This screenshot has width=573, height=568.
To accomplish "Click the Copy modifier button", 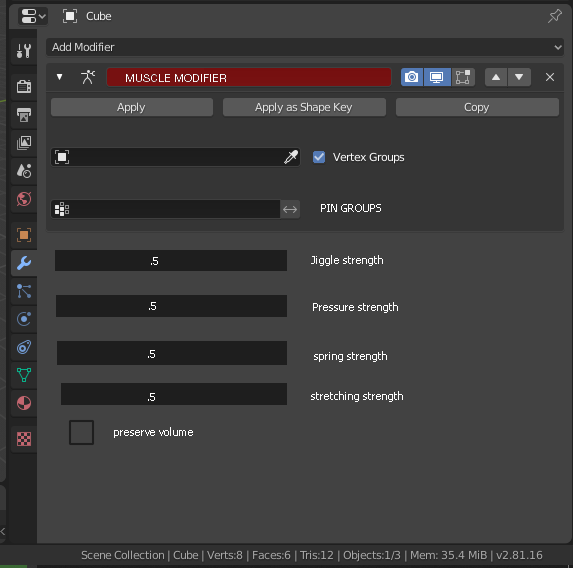I will [477, 107].
